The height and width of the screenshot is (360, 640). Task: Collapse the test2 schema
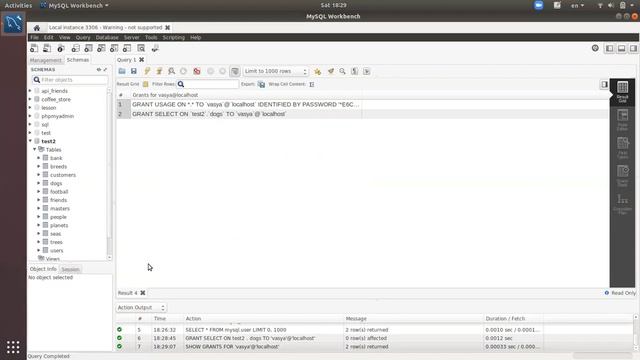pyautogui.click(x=30, y=141)
